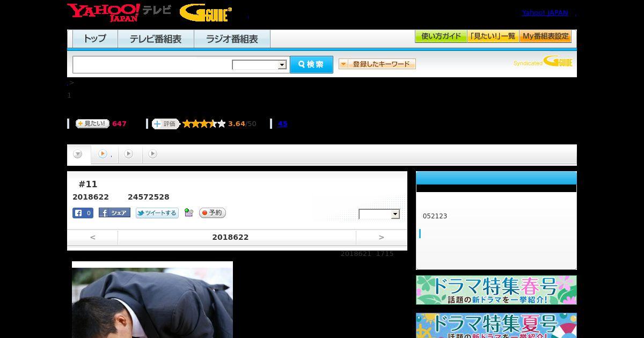Screen dimensions: 644x338
Task: Select the first tab with down arrow
Action: pos(78,155)
